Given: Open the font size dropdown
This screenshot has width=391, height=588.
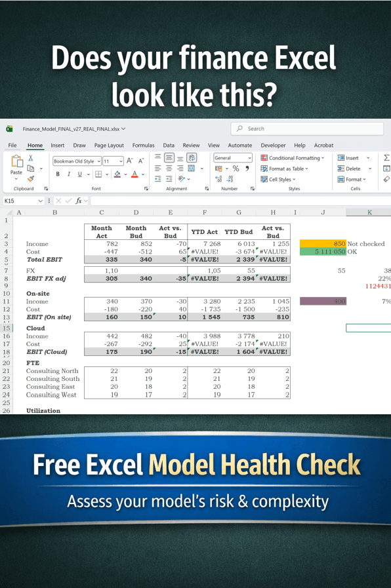Looking at the screenshot, I should pyautogui.click(x=121, y=161).
